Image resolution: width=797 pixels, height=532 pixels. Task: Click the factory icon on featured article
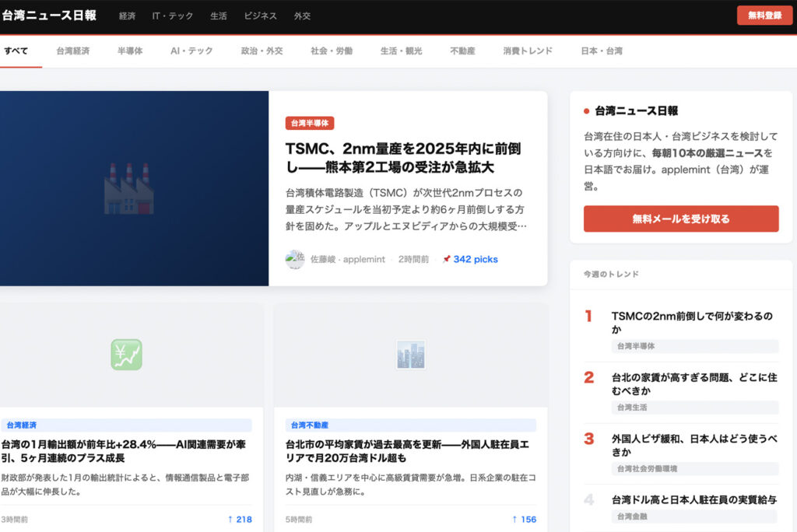pyautogui.click(x=128, y=188)
